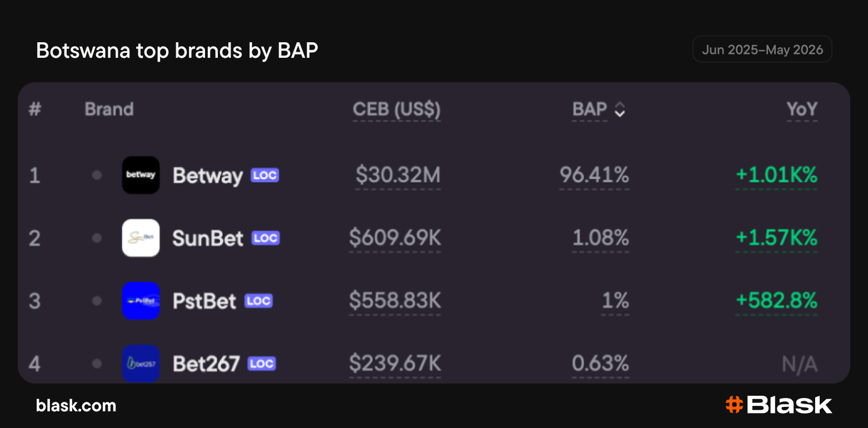Open the Jun 2025–May 2026 date range selector
Viewport: 868px width, 428px height.
click(762, 49)
